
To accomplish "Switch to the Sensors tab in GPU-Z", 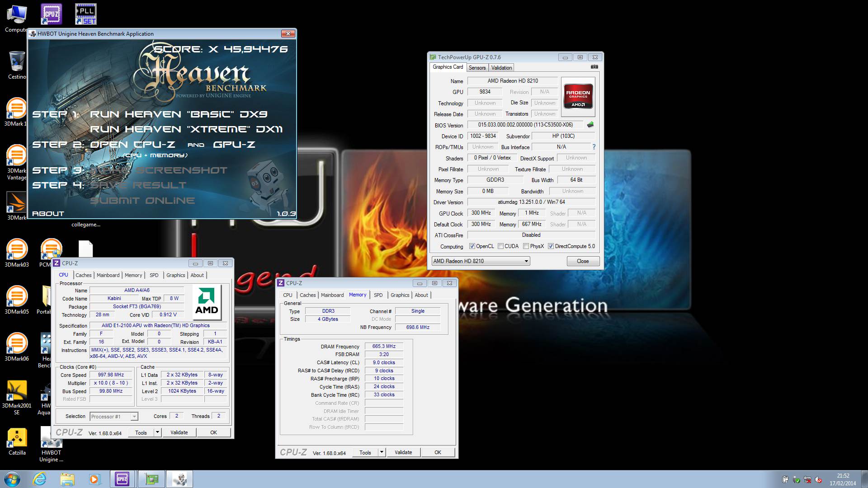I will click(477, 68).
